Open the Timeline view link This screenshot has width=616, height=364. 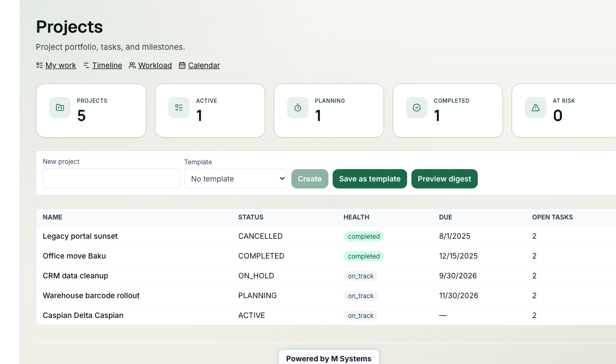[x=107, y=65]
